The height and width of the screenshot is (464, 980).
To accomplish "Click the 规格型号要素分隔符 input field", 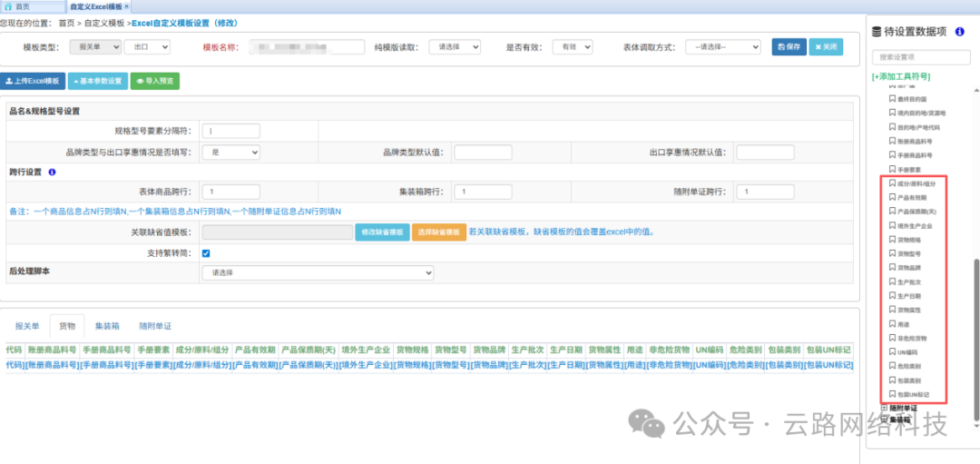I will pos(230,131).
